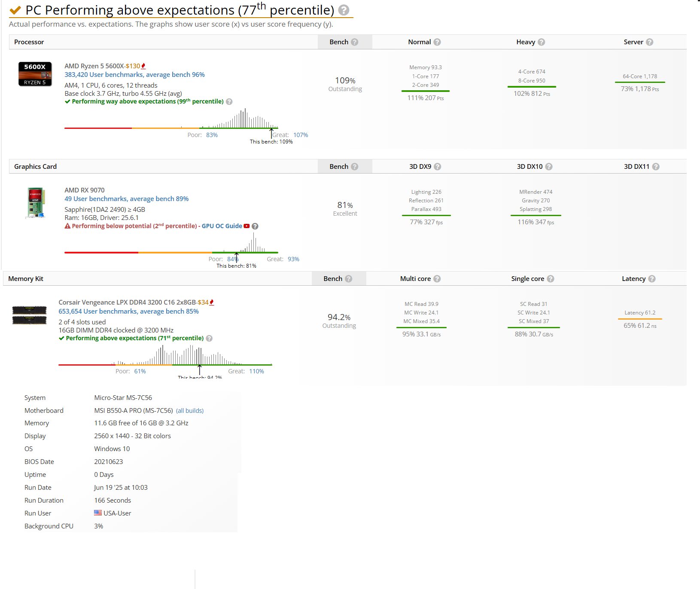Open the AMD Ryzen 5 5600X link
The height and width of the screenshot is (589, 700).
94,66
